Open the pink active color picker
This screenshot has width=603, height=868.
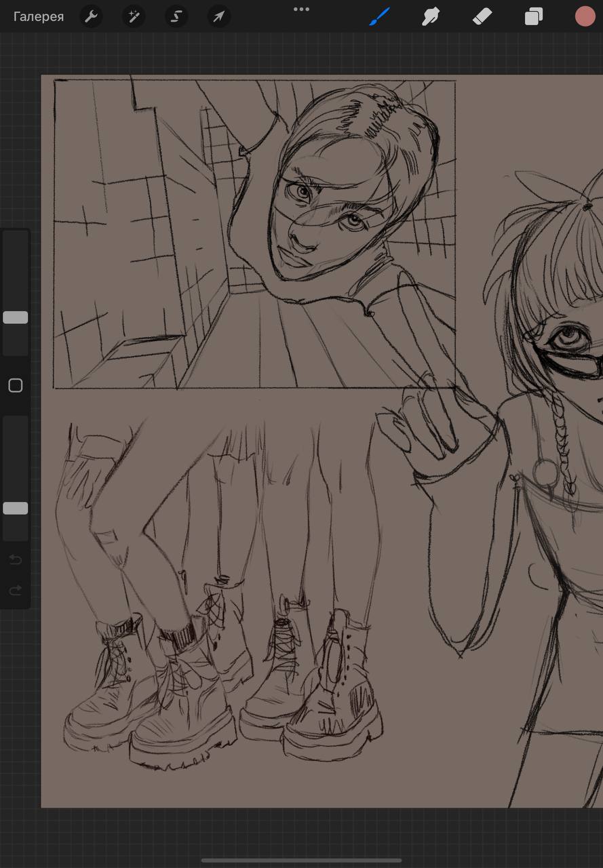pos(585,16)
